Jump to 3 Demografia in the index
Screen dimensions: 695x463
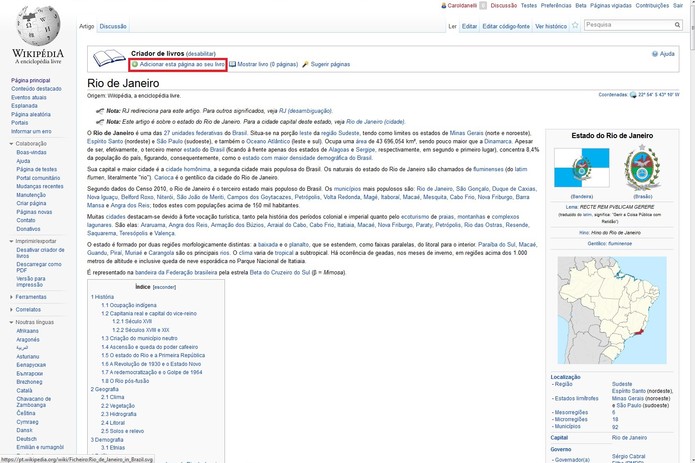107,440
